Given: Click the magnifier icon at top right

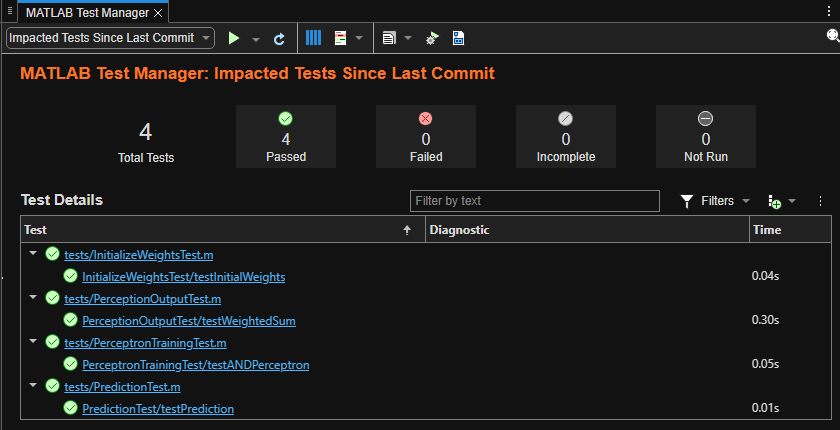Looking at the screenshot, I should 831,36.
